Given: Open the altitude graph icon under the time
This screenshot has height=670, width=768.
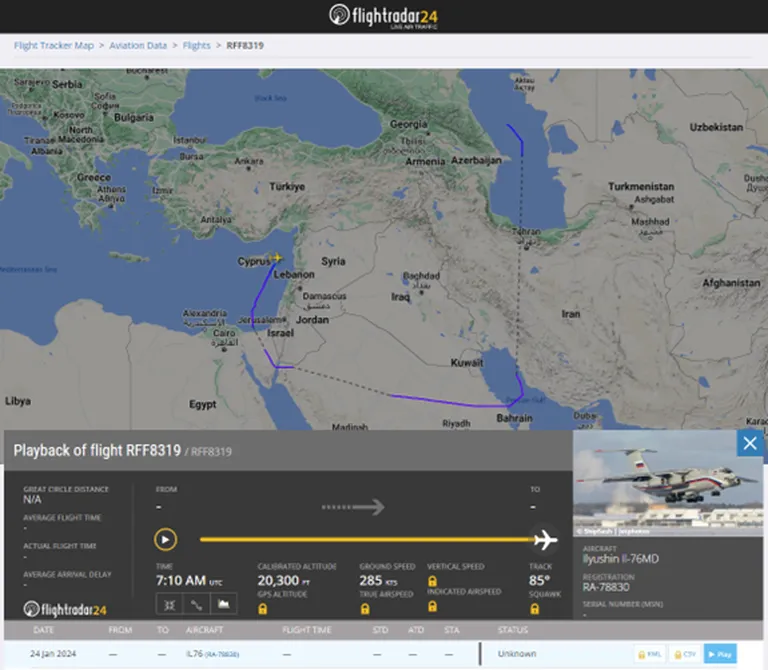Looking at the screenshot, I should (223, 604).
